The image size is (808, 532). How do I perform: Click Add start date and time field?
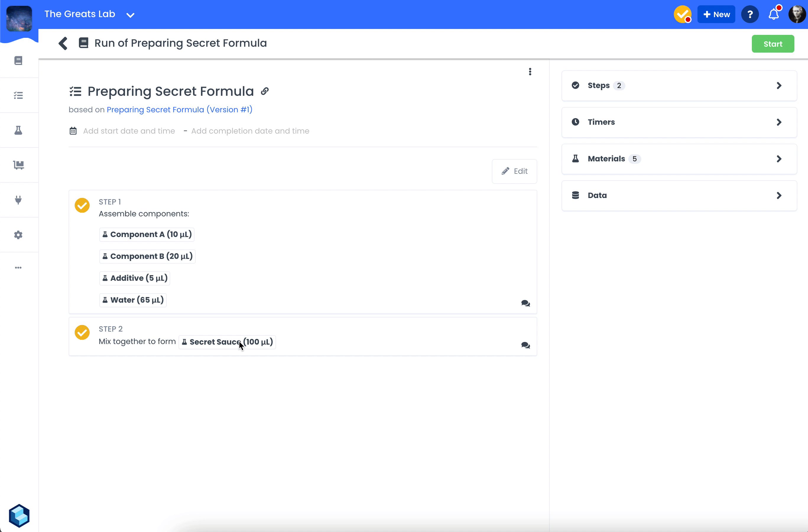pyautogui.click(x=129, y=131)
